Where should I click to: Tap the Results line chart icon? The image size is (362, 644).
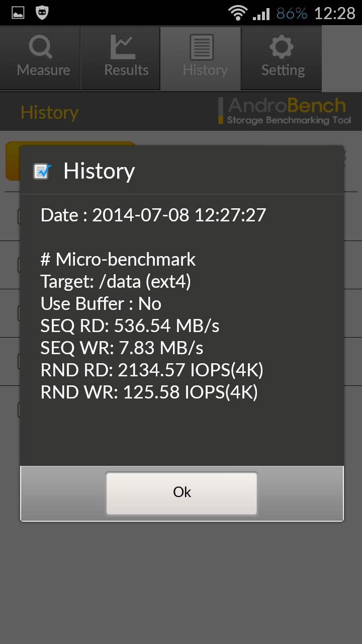[x=124, y=47]
